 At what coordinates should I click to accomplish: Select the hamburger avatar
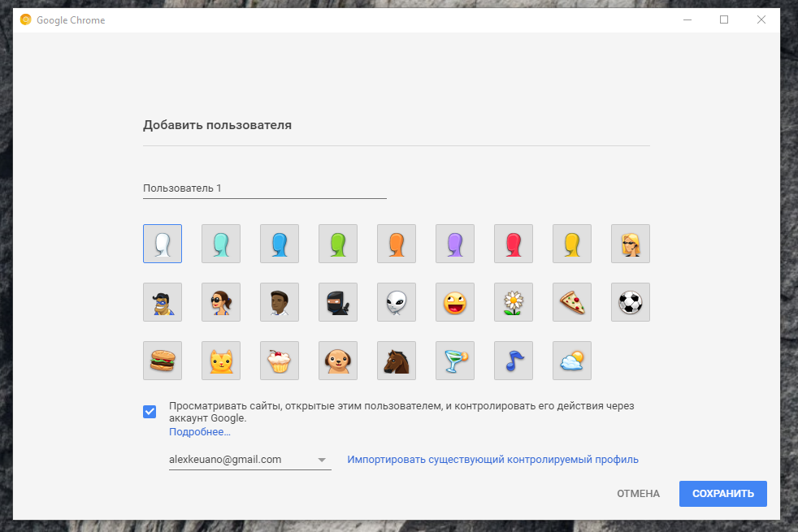[163, 361]
